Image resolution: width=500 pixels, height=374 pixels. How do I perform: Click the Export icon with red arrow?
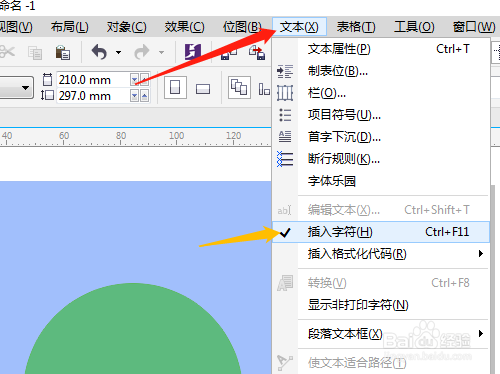click(257, 52)
